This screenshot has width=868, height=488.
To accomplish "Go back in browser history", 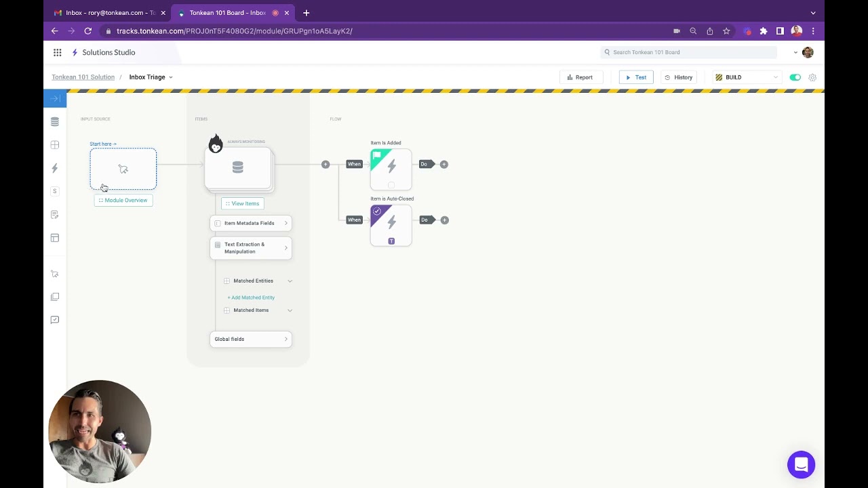I will 55,30.
